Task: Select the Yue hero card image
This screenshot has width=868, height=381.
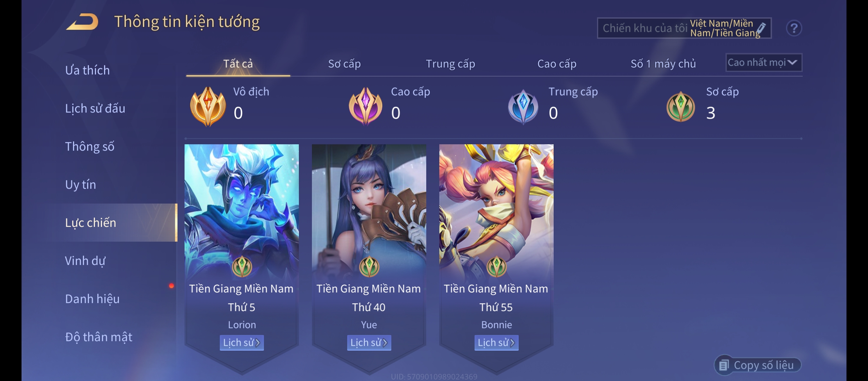Action: (x=369, y=212)
